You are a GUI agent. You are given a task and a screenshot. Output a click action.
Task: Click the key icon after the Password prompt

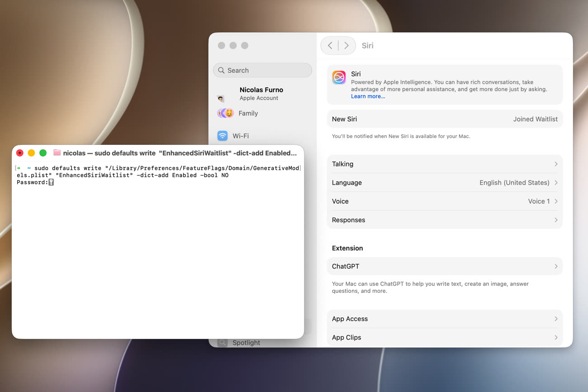pyautogui.click(x=51, y=182)
